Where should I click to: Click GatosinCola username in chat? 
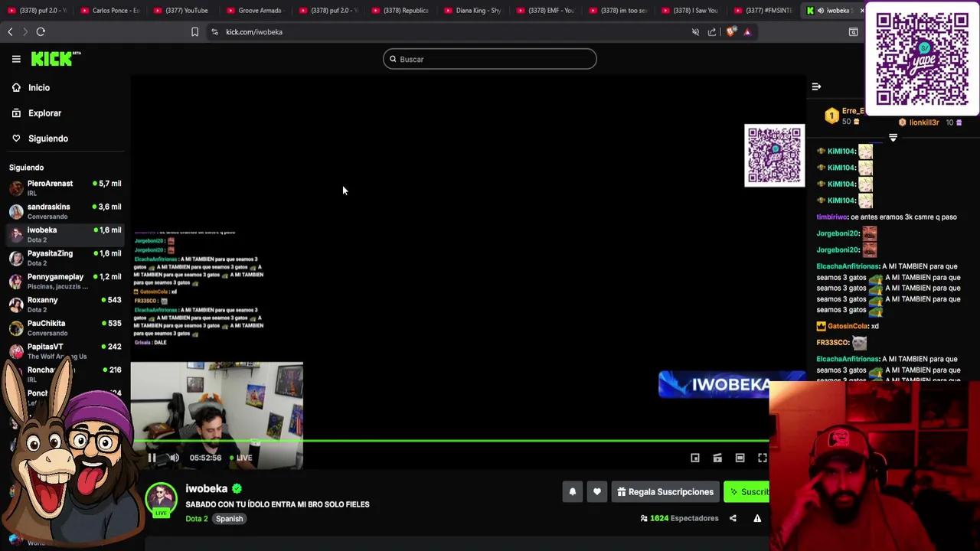[x=847, y=326]
